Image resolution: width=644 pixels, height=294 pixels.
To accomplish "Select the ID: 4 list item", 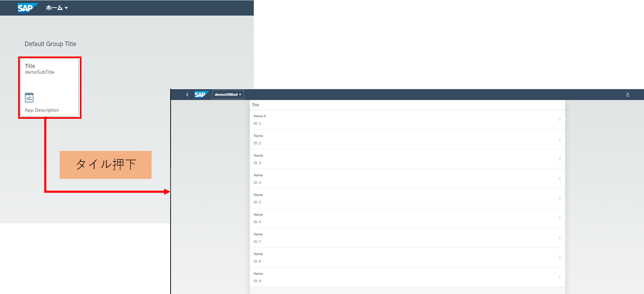I will point(407,179).
